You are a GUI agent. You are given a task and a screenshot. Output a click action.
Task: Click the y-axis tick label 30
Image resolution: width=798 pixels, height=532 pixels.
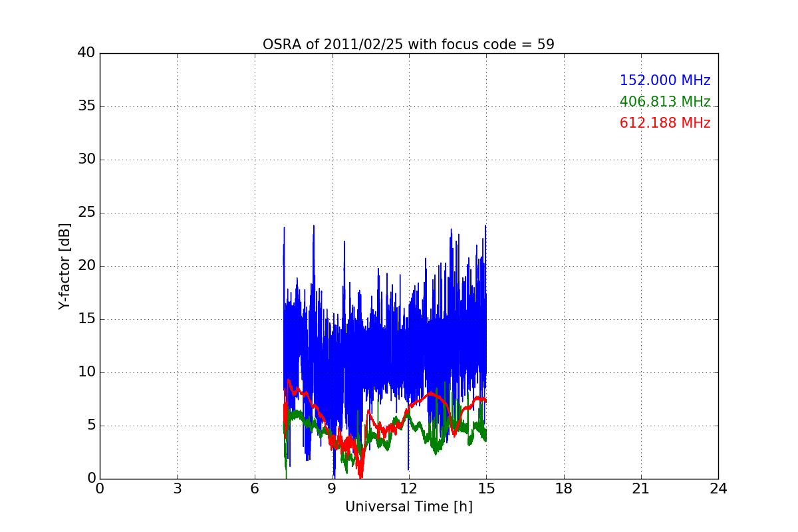tap(86, 160)
